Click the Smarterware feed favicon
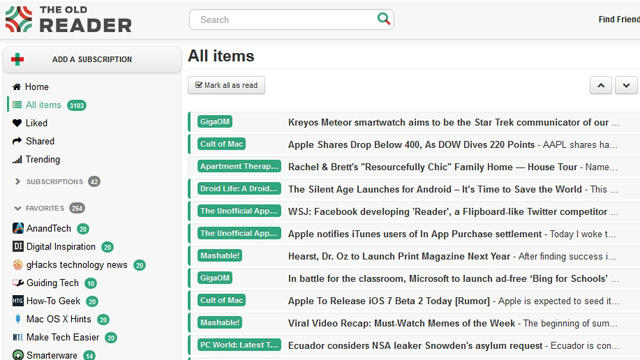 pos(18,355)
